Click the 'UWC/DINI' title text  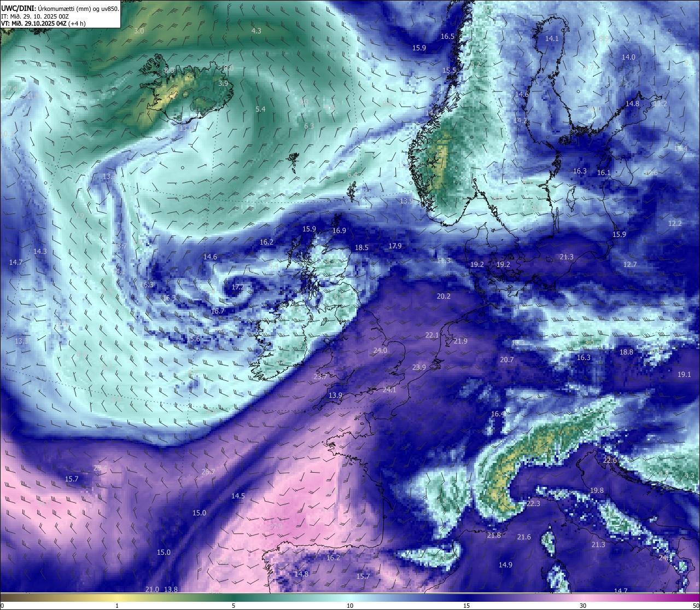[x=18, y=8]
